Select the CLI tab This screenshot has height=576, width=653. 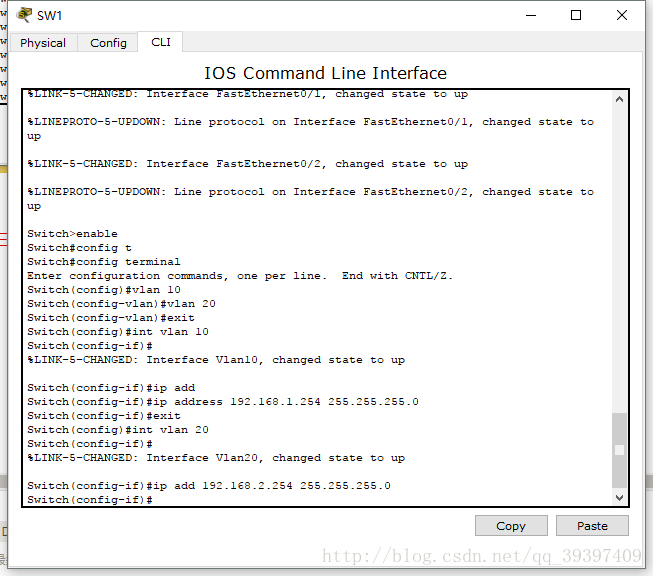161,42
